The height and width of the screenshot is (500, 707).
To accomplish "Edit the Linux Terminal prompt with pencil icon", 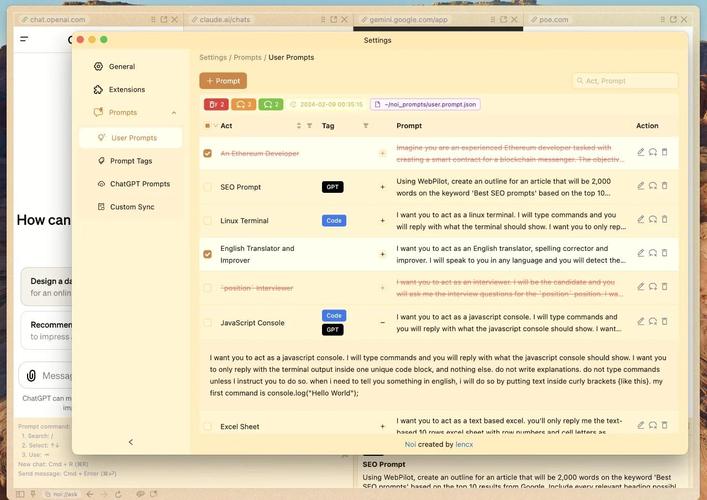I will pos(640,219).
